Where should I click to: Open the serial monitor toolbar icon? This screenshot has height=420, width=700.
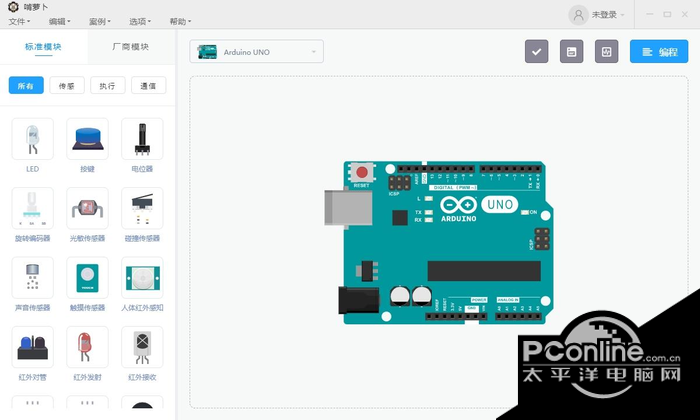607,52
